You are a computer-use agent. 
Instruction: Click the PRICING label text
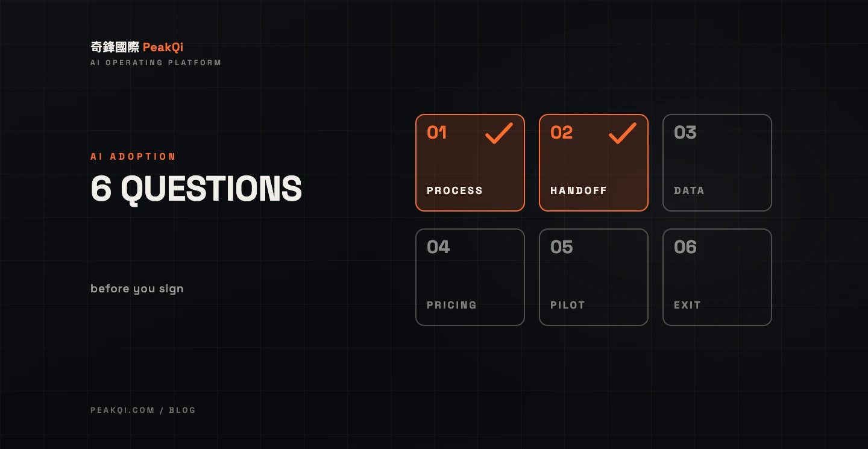pos(451,305)
